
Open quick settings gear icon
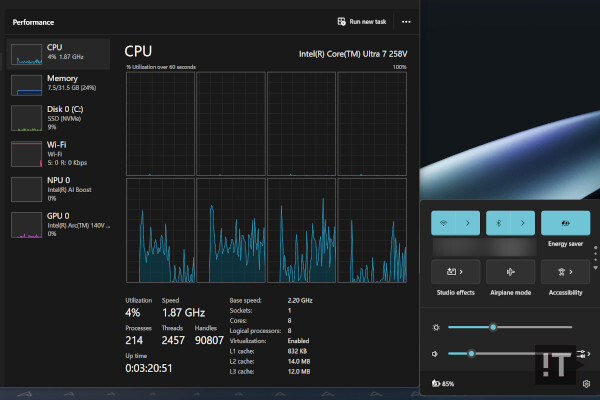point(585,383)
